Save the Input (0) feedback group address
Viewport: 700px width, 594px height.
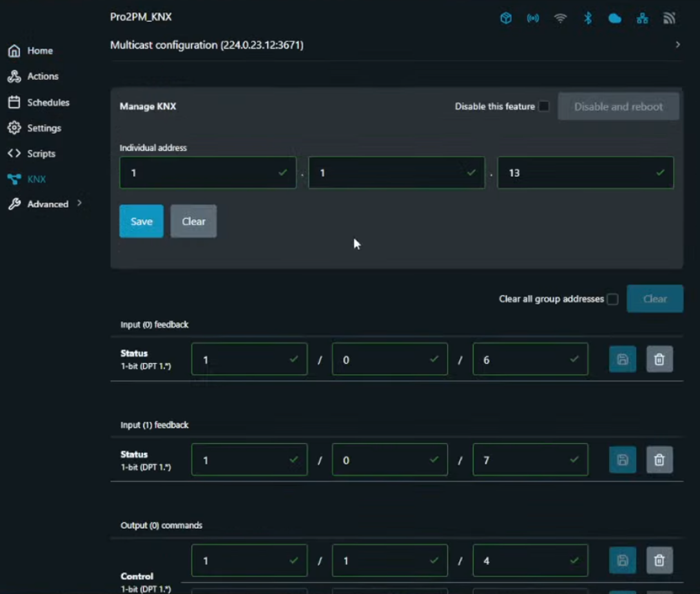[x=622, y=359]
